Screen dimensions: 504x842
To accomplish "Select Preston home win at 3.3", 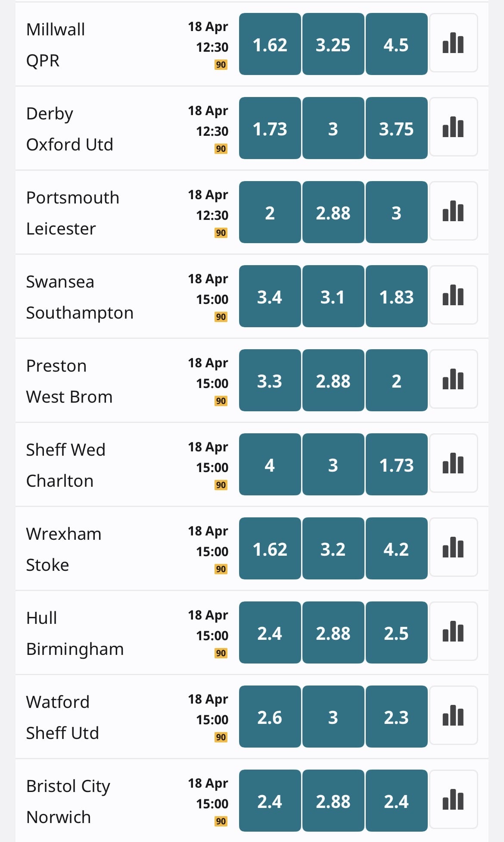I will [270, 380].
